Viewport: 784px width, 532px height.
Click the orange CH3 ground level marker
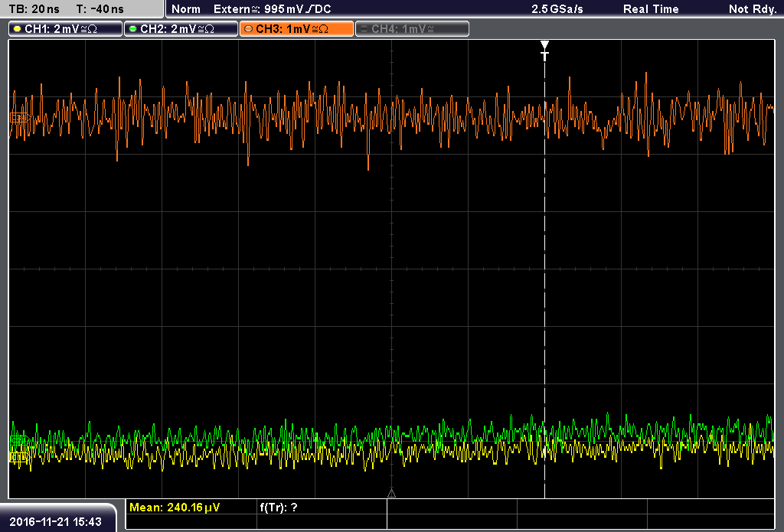pyautogui.click(x=19, y=118)
